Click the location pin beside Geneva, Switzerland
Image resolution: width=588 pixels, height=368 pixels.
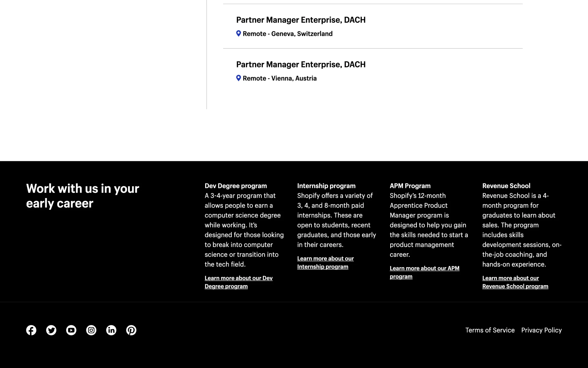[x=239, y=33]
